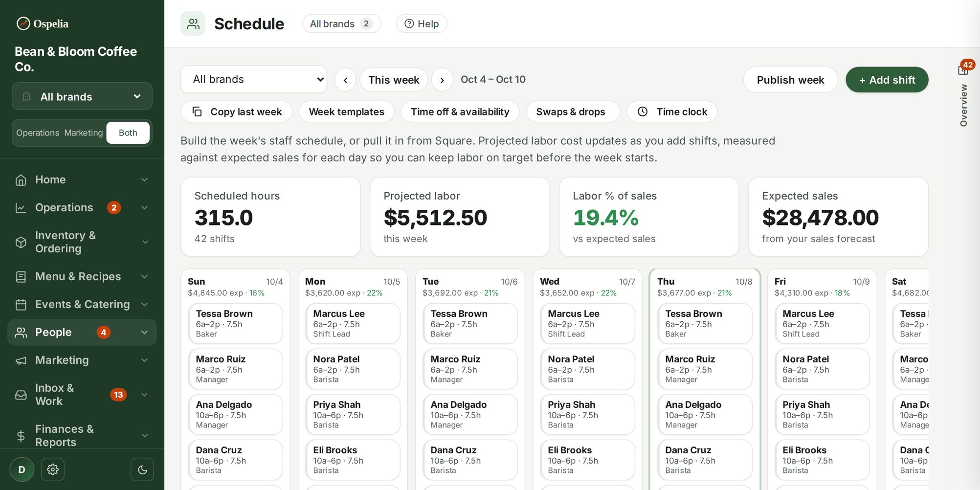980x490 pixels.
Task: Open the Overview panel icon with 42 badge
Action: click(x=963, y=70)
